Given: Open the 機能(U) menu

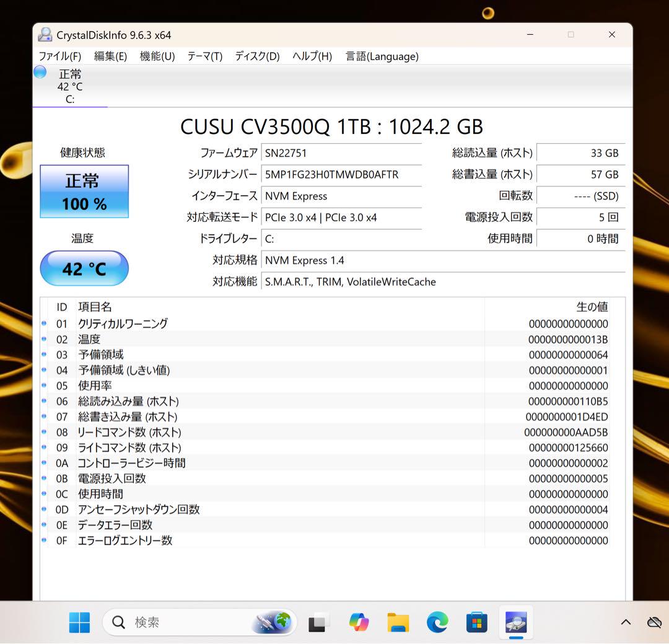Looking at the screenshot, I should [x=157, y=56].
